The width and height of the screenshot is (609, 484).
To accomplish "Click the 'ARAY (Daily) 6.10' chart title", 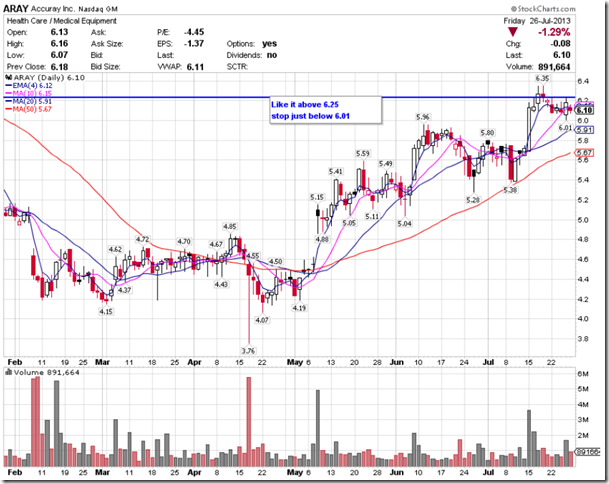I will [49, 78].
